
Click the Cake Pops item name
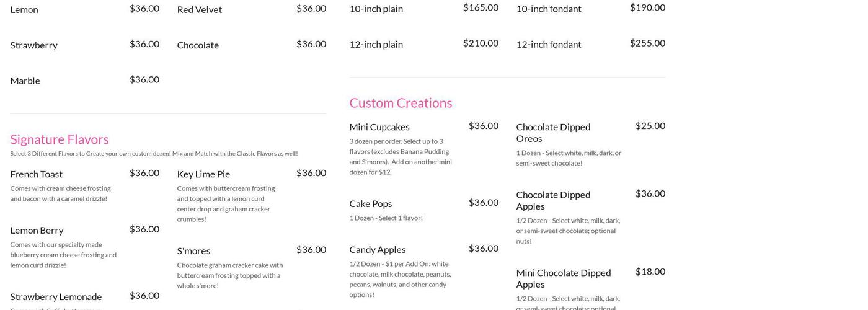[371, 204]
